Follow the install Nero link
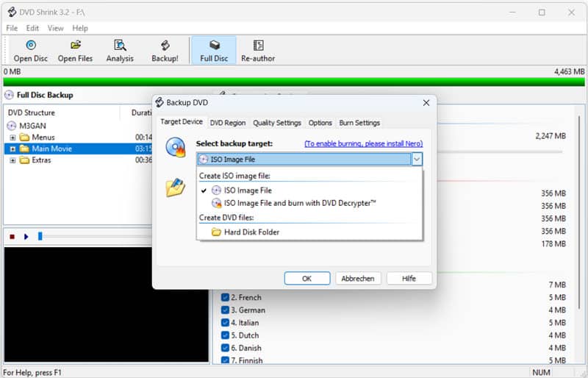The width and height of the screenshot is (588, 378). (363, 143)
